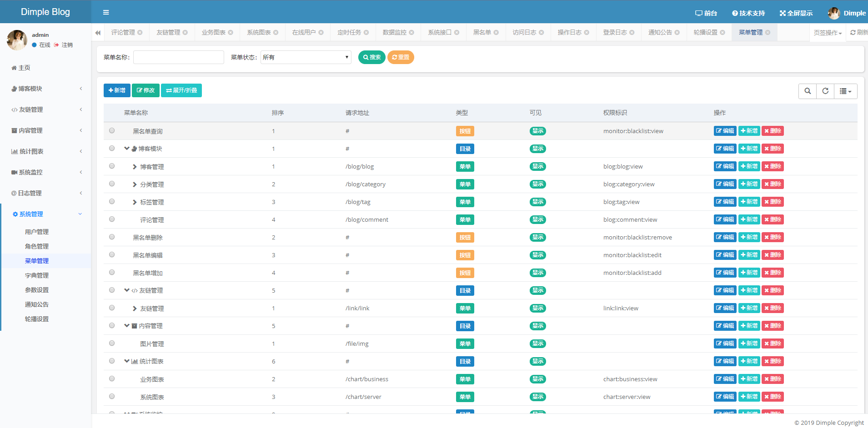Click the blue 新增 toolbar button
This screenshot has width=868, height=428.
(117, 90)
